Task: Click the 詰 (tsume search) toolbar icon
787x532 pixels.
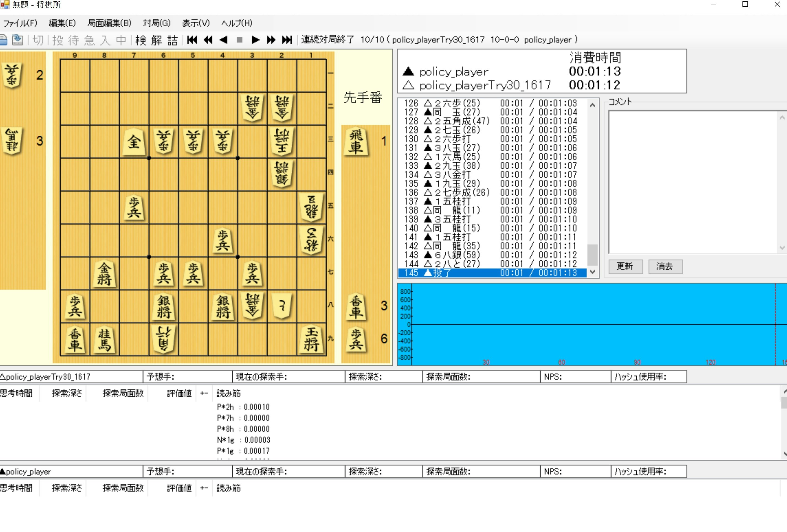Action: tap(172, 40)
